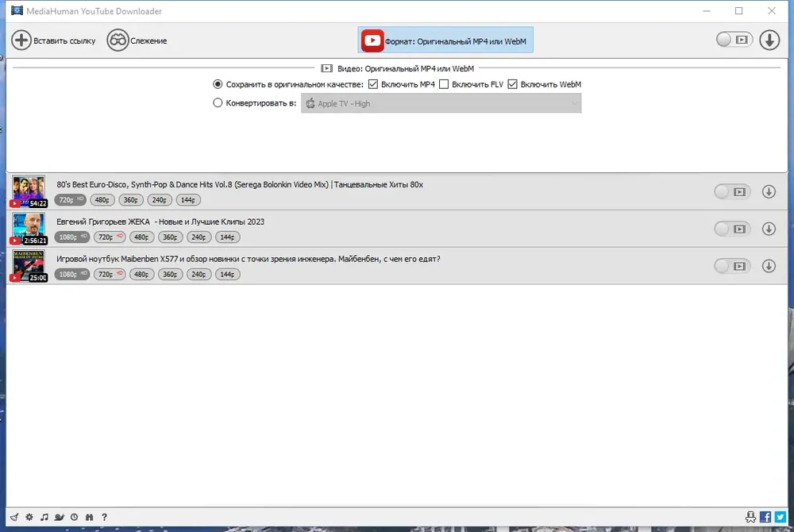The height and width of the screenshot is (532, 794).
Task: Click the MediaHuman app icon in title bar
Action: tap(17, 10)
